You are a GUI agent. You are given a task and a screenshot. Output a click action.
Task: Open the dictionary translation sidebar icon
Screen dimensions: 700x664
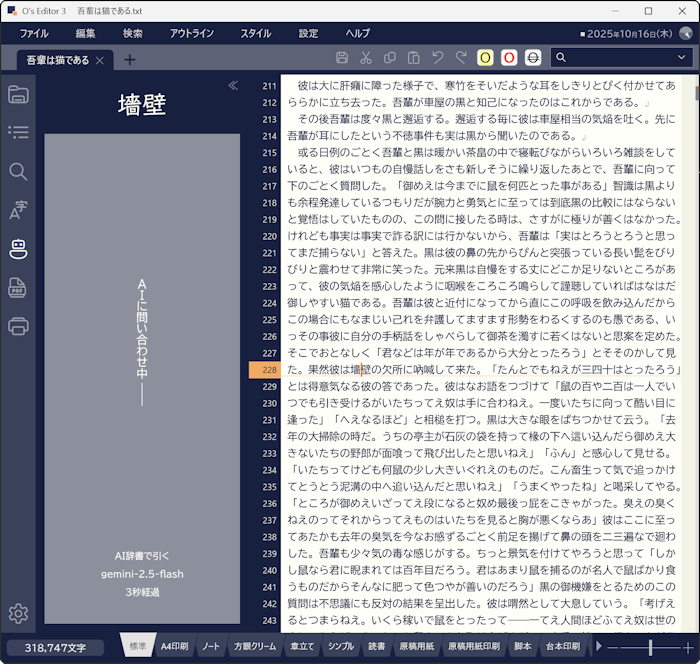click(x=18, y=210)
